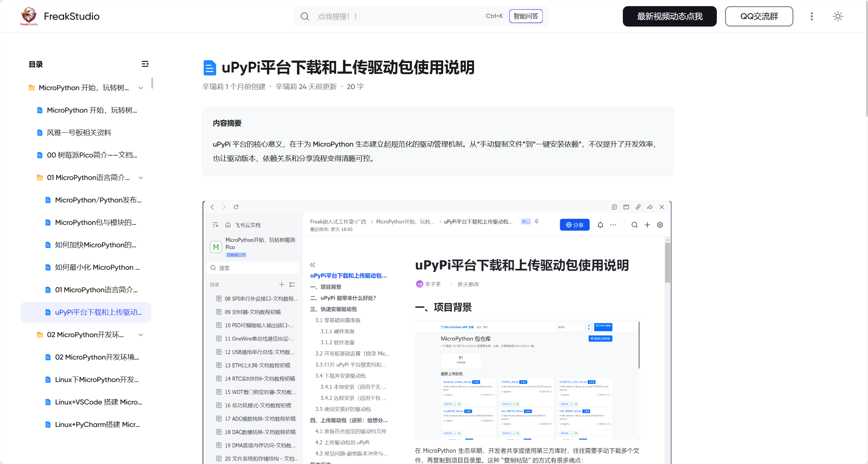Click the 最新视频动态点我 button

(669, 16)
